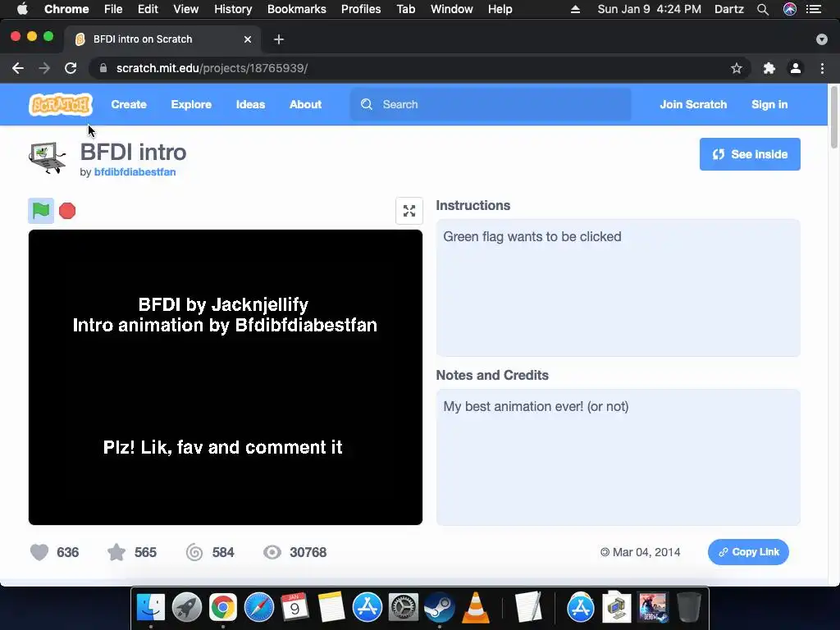Reload the page
The width and height of the screenshot is (840, 630).
[71, 68]
